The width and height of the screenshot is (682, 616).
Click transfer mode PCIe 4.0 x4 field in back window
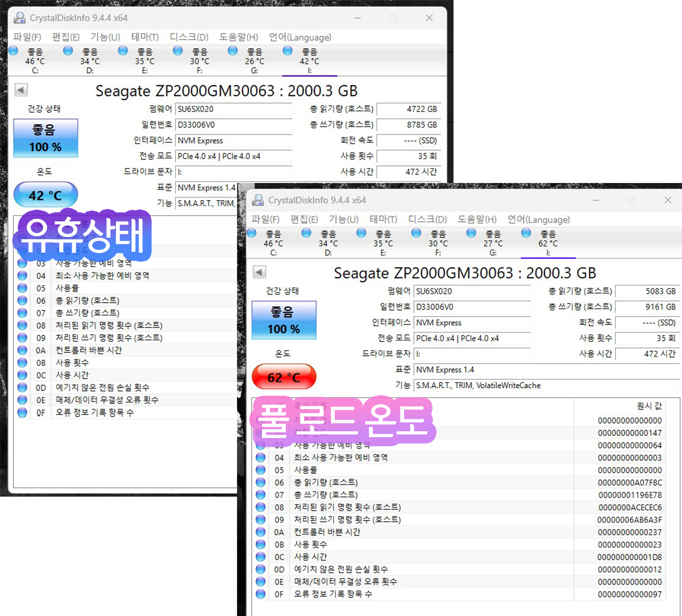point(234,156)
